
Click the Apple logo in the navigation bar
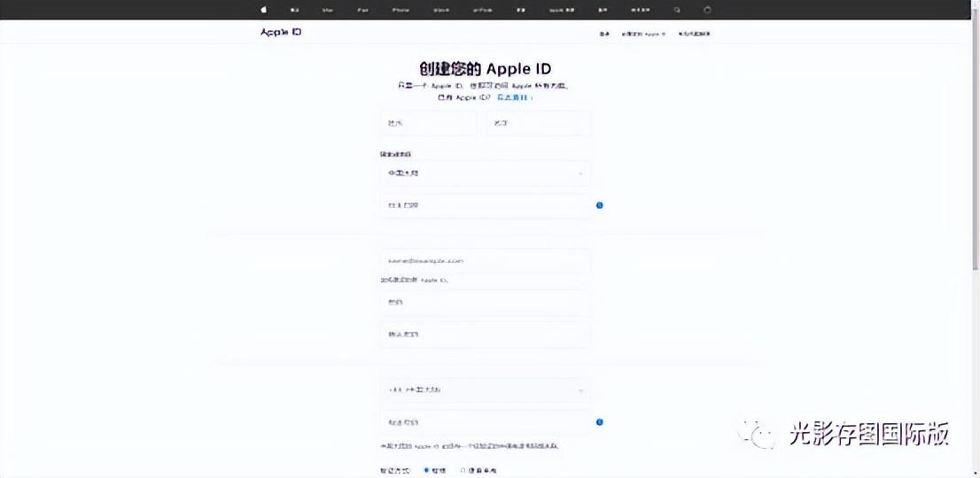click(264, 10)
